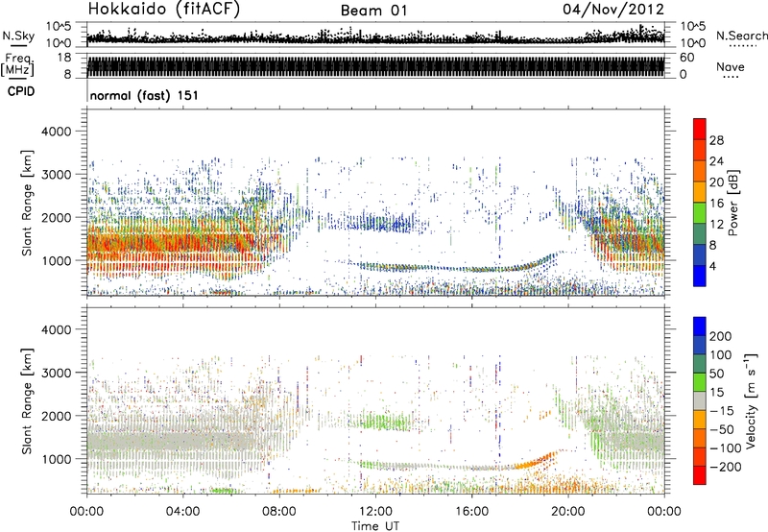Click the "04:00" time axis label

(182, 512)
